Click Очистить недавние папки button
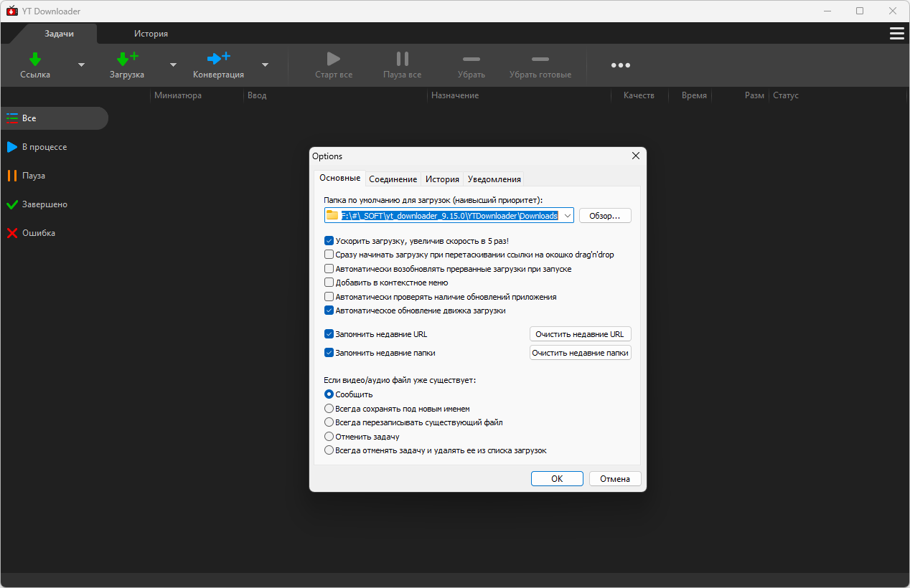910x588 pixels. 581,353
